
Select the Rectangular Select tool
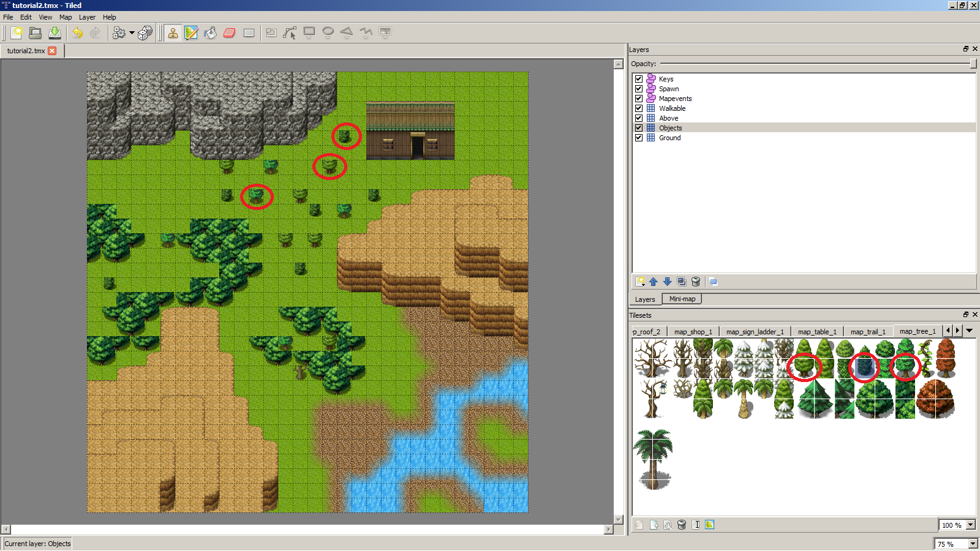[249, 33]
